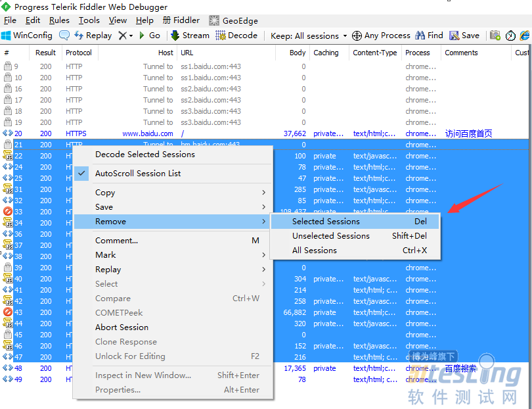Click the 访问百度首页 comment cell
Screen dimensions: 532x409
pyautogui.click(x=468, y=133)
